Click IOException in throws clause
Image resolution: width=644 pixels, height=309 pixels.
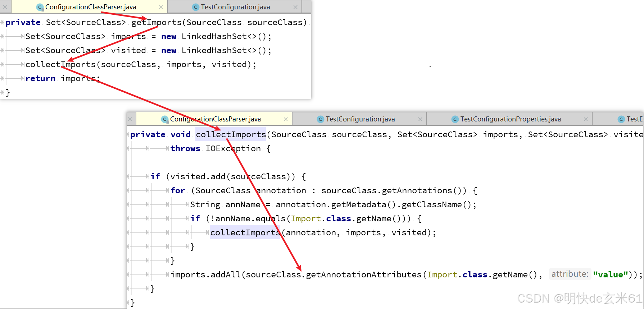click(x=233, y=148)
